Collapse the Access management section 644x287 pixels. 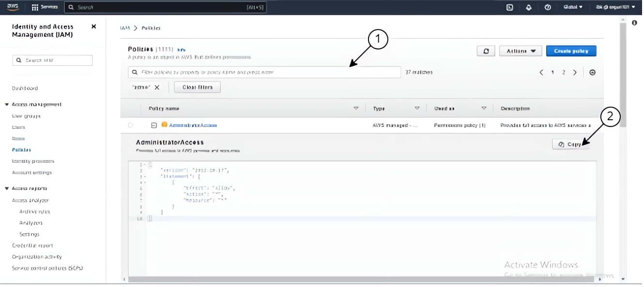tap(7, 105)
